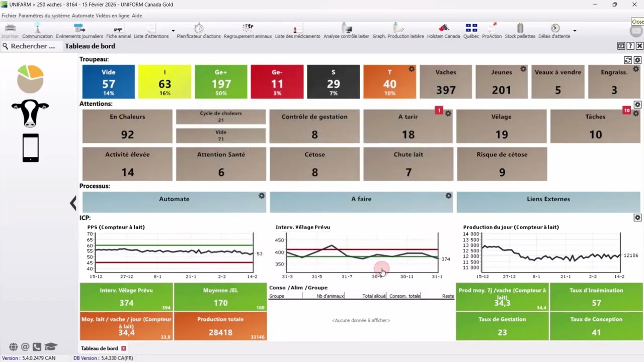Click the pie chart icon in the sidebar

[x=30, y=79]
